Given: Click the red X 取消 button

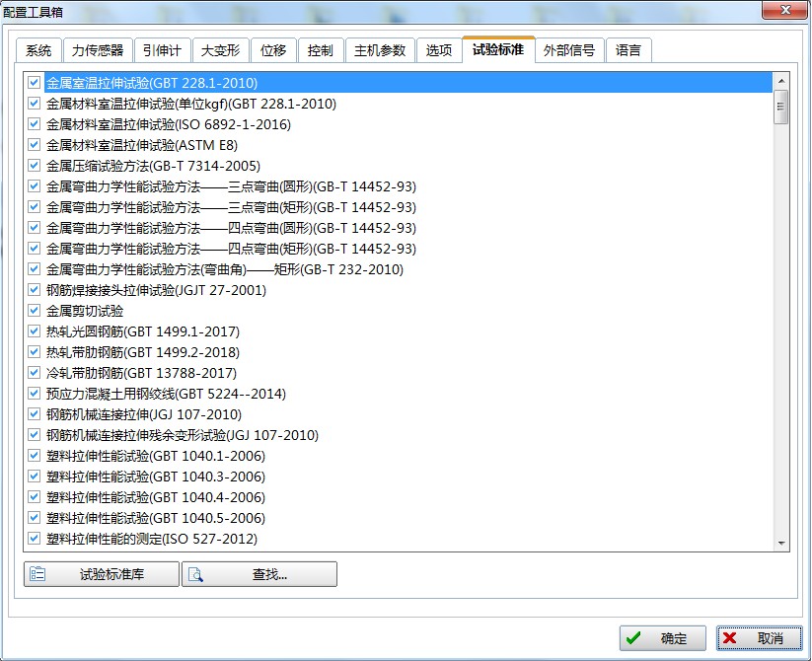Looking at the screenshot, I should (x=759, y=637).
